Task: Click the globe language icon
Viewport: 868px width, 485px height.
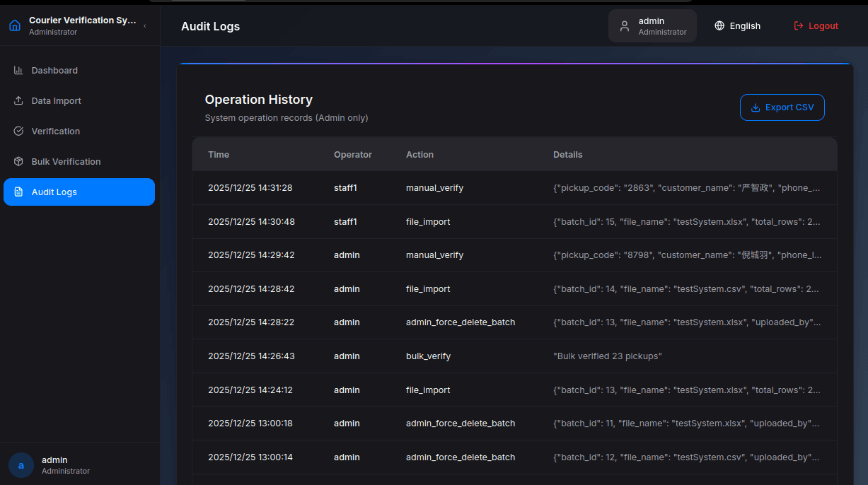Action: [x=719, y=26]
